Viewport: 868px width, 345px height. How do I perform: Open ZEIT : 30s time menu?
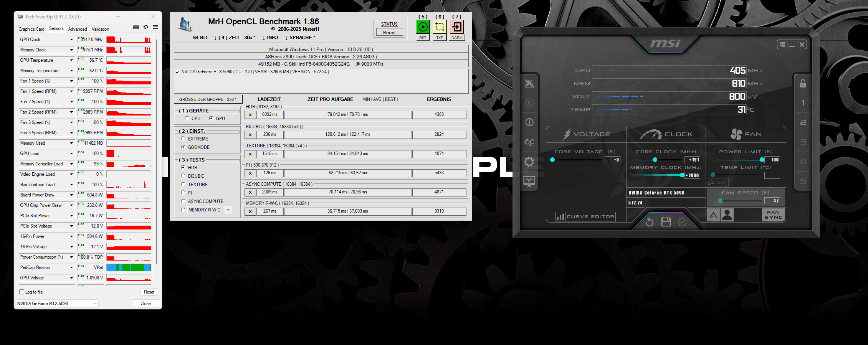235,38
